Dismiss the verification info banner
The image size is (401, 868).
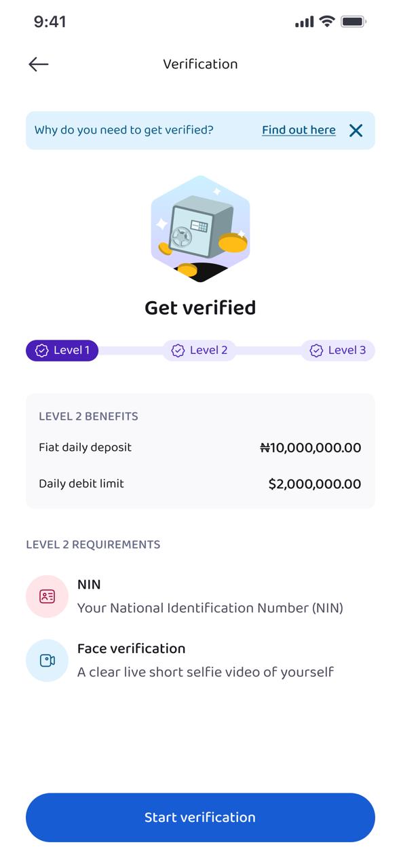(355, 130)
